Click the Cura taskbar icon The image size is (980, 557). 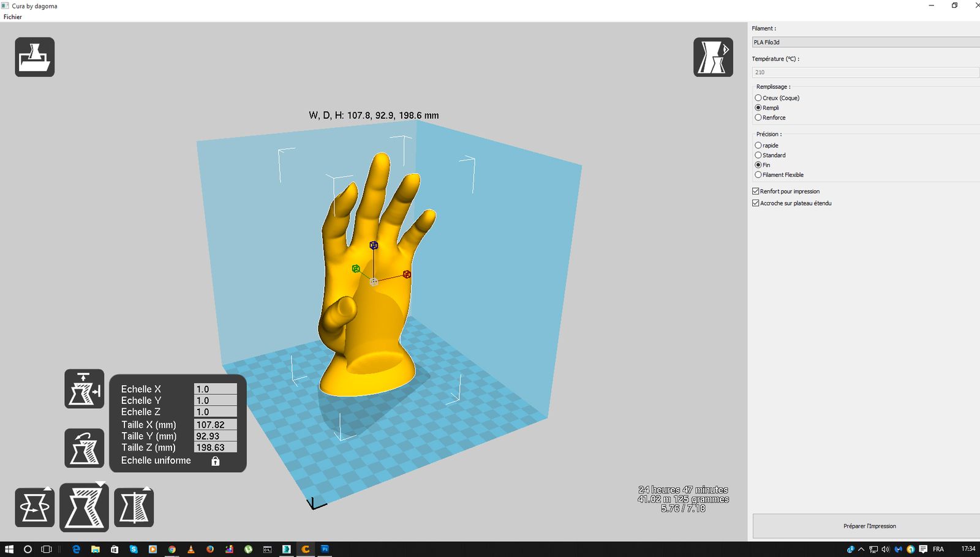pyautogui.click(x=306, y=549)
